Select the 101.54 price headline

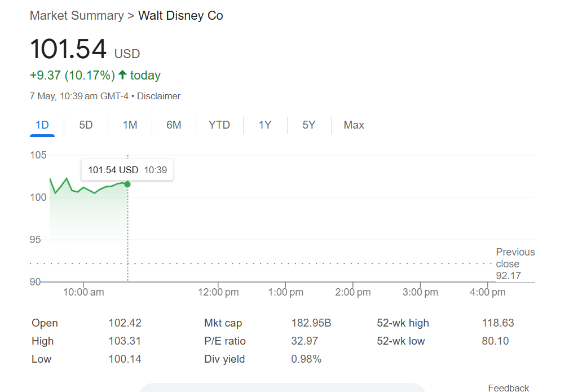(68, 49)
